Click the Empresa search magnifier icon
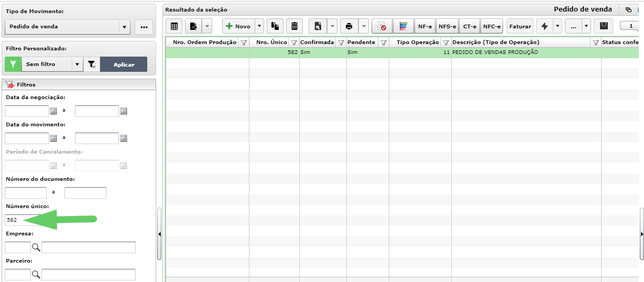 tap(36, 247)
